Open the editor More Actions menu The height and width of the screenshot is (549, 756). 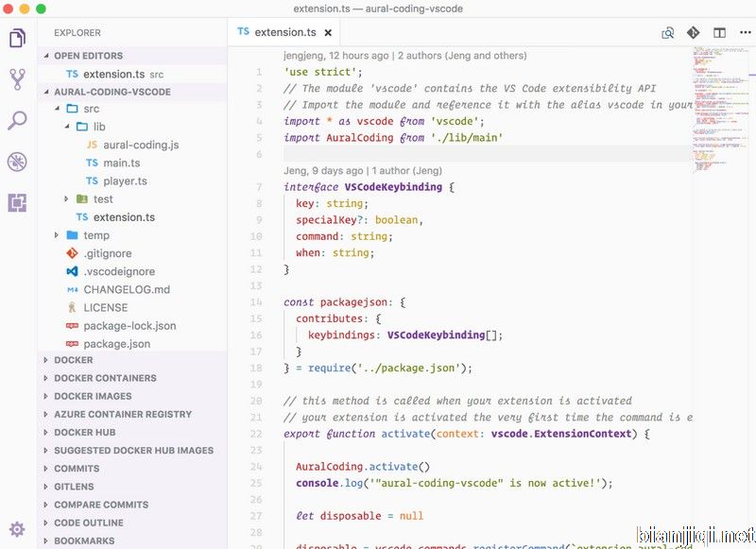coord(746,32)
